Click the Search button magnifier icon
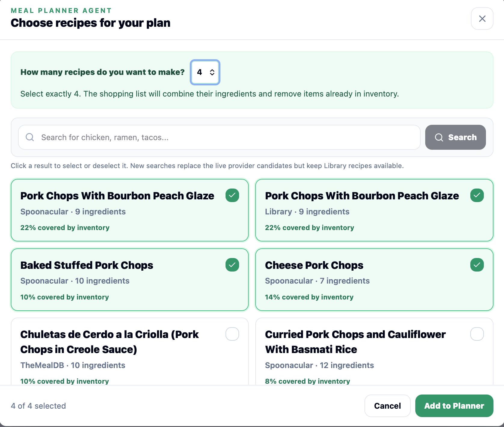The width and height of the screenshot is (504, 427). [439, 137]
